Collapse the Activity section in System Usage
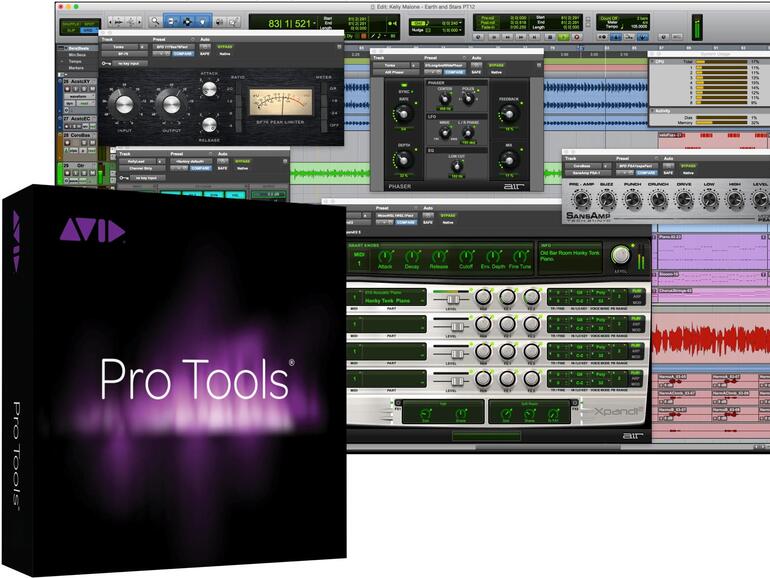This screenshot has width=770, height=578. pos(653,110)
